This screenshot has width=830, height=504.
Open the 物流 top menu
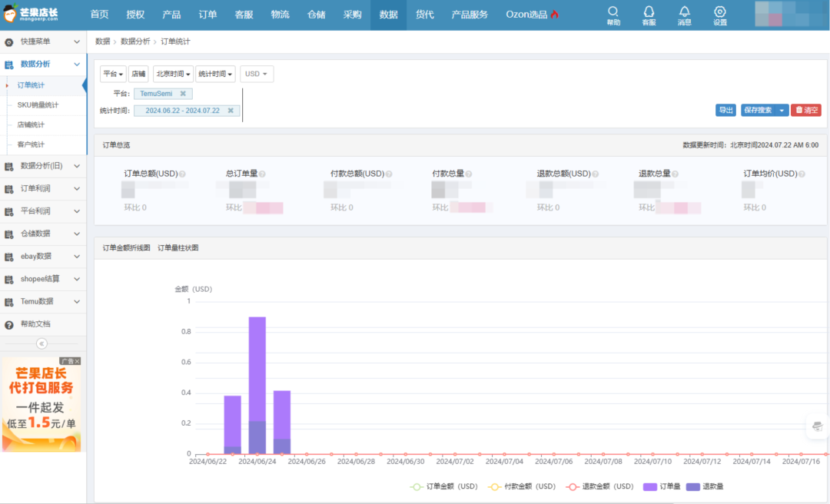point(280,15)
